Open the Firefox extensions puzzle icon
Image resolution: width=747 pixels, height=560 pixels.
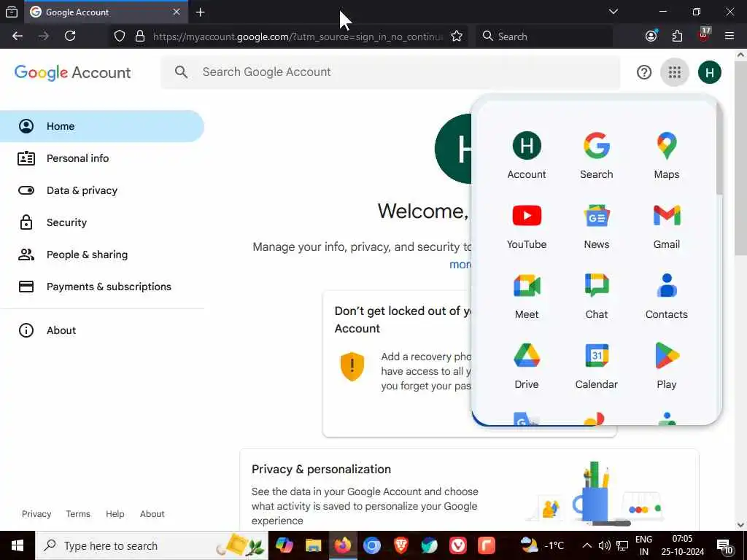677,36
